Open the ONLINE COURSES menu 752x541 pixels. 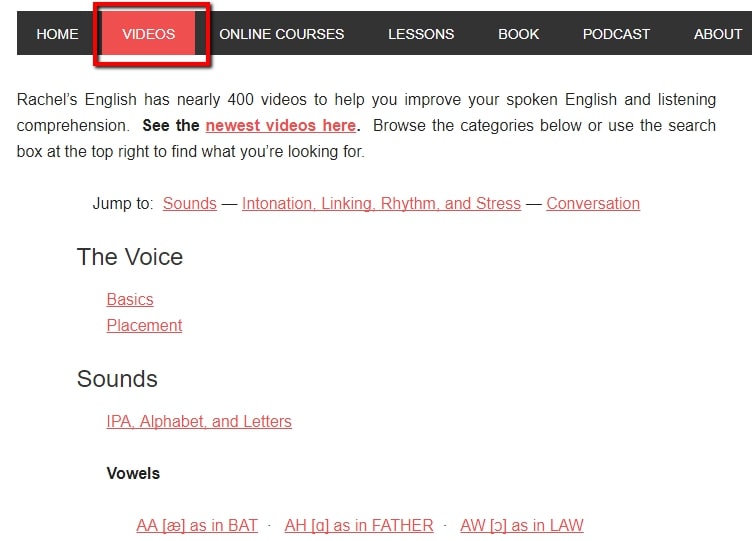[x=282, y=34]
